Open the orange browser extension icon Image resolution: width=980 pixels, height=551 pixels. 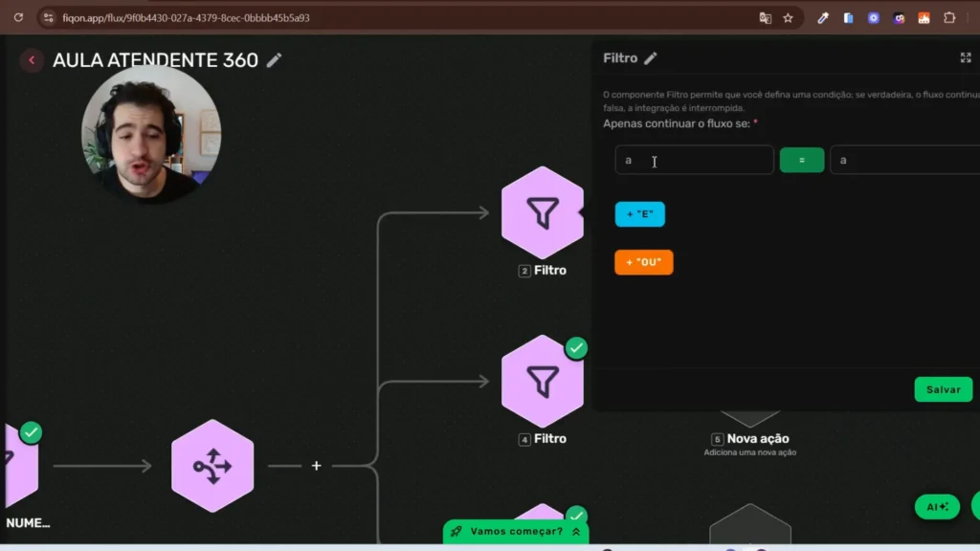[x=924, y=18]
